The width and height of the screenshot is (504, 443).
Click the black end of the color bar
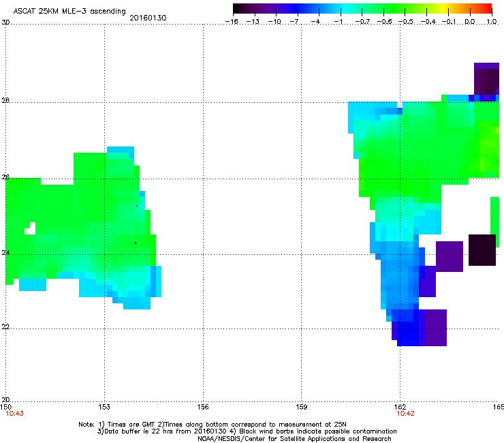238,9
